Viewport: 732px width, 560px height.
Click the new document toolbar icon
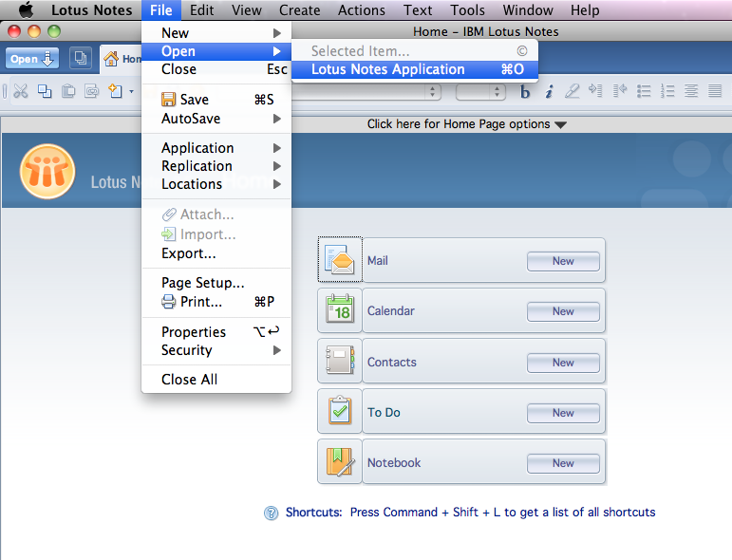coord(115,90)
